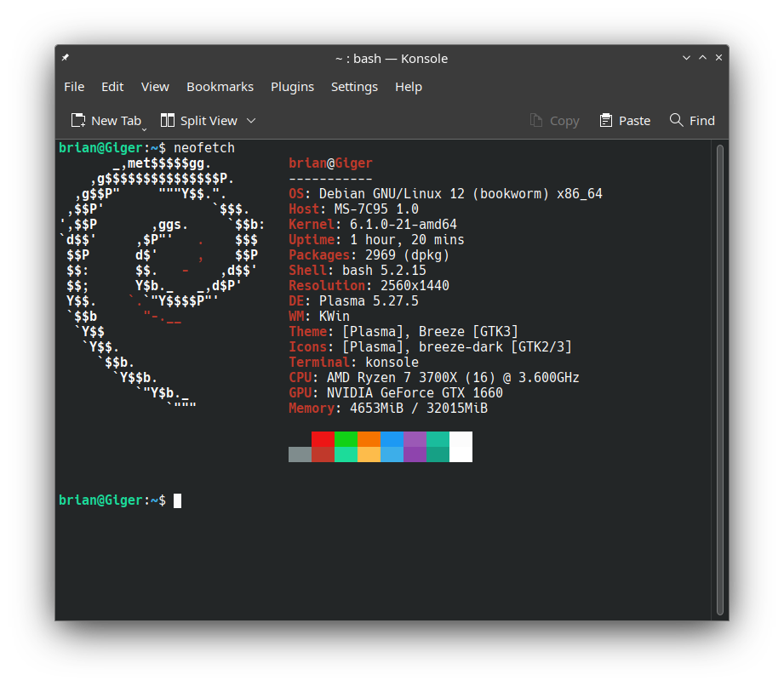Open the Settings menu
The height and width of the screenshot is (686, 784).
(354, 87)
